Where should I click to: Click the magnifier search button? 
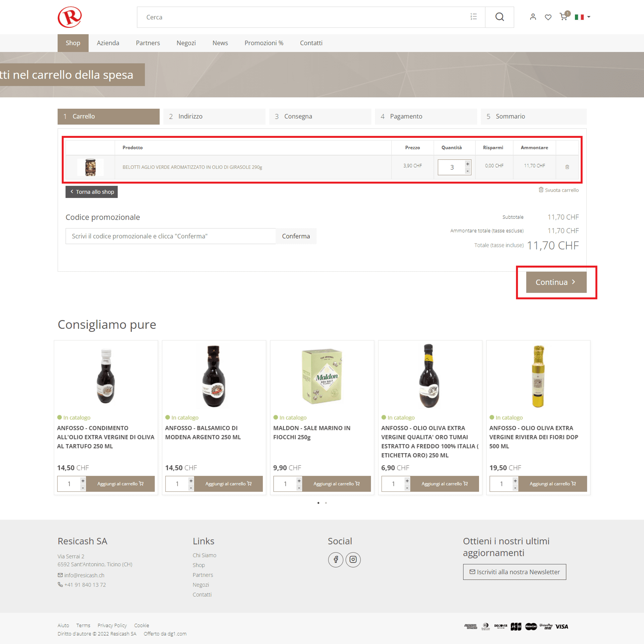coord(500,17)
